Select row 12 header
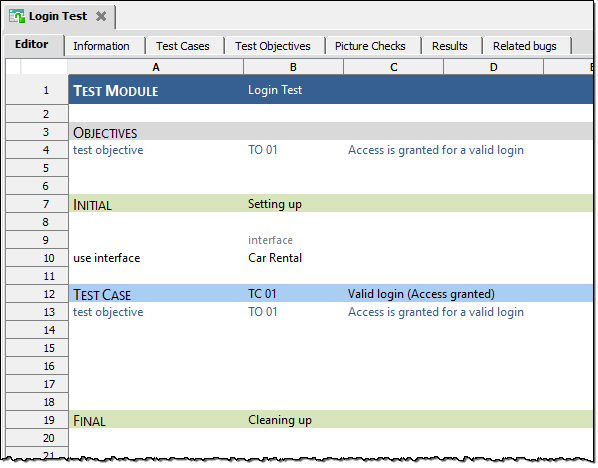This screenshot has width=598, height=468. click(x=37, y=294)
